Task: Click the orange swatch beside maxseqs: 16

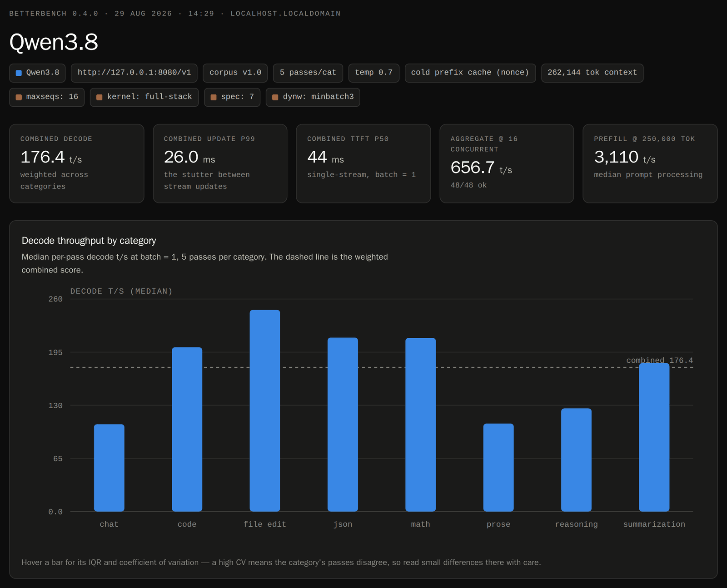Action: coord(19,97)
